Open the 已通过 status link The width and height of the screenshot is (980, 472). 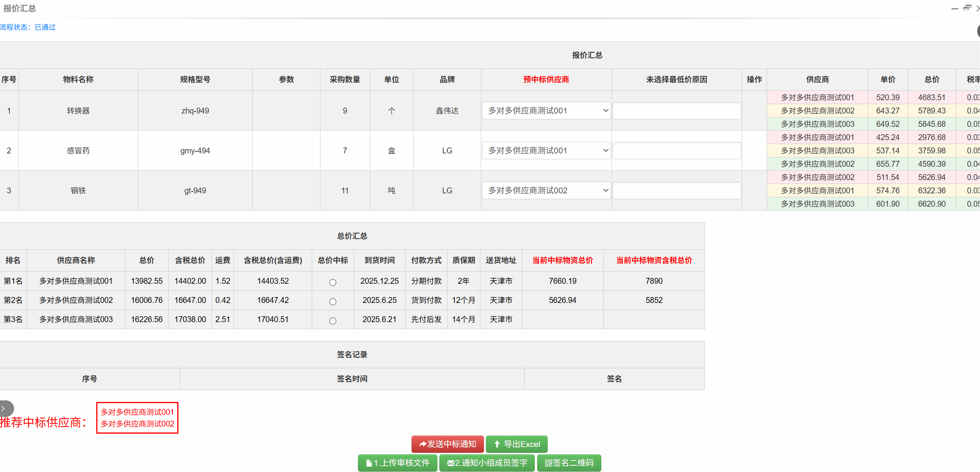click(x=44, y=27)
